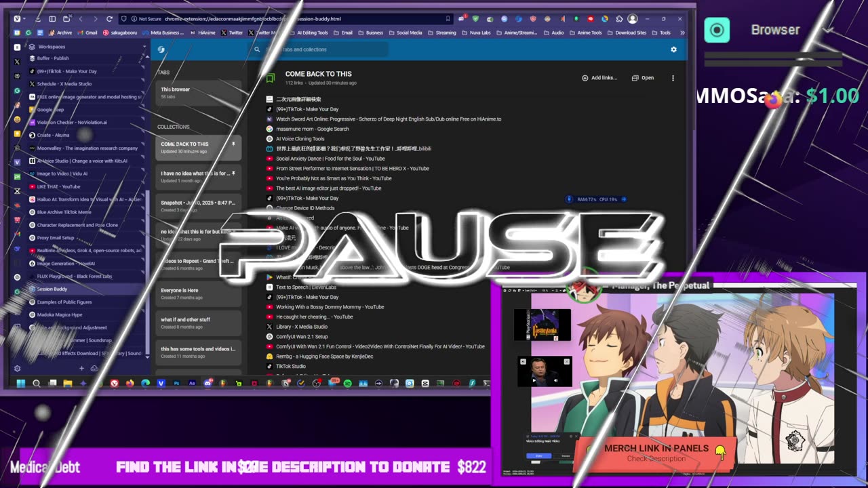The height and width of the screenshot is (488, 868).
Task: Open the Streaming bookmark folder
Action: click(441, 33)
